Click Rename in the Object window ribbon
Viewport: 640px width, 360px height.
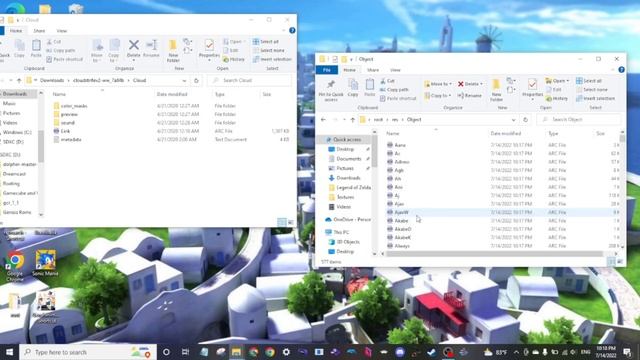tap(470, 96)
